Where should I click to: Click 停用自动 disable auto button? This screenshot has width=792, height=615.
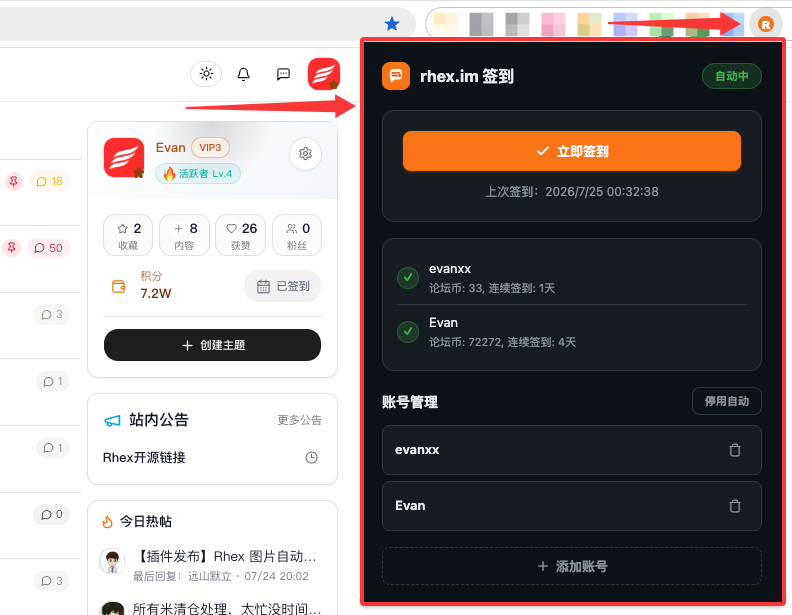point(727,401)
